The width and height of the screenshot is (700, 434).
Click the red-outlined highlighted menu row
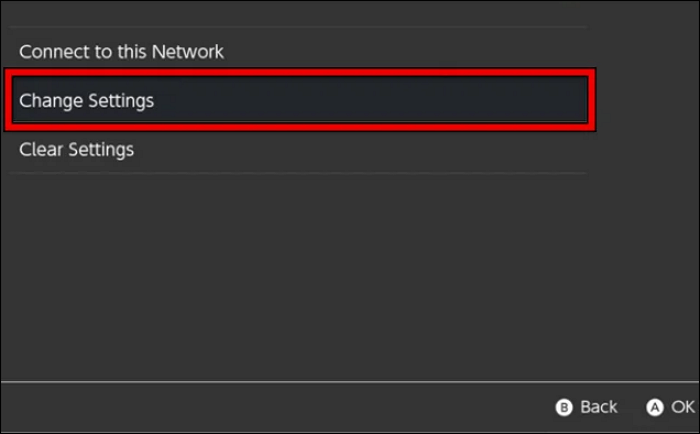click(300, 101)
